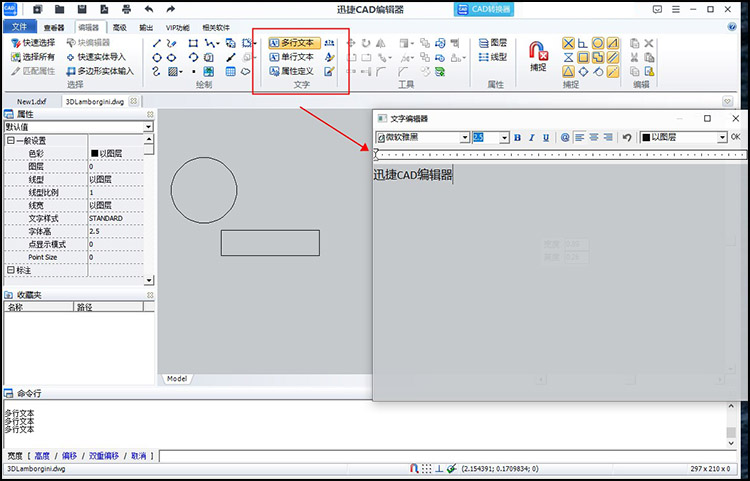The height and width of the screenshot is (481, 750).
Task: Select the spline curve tool
Action: pyautogui.click(x=156, y=72)
